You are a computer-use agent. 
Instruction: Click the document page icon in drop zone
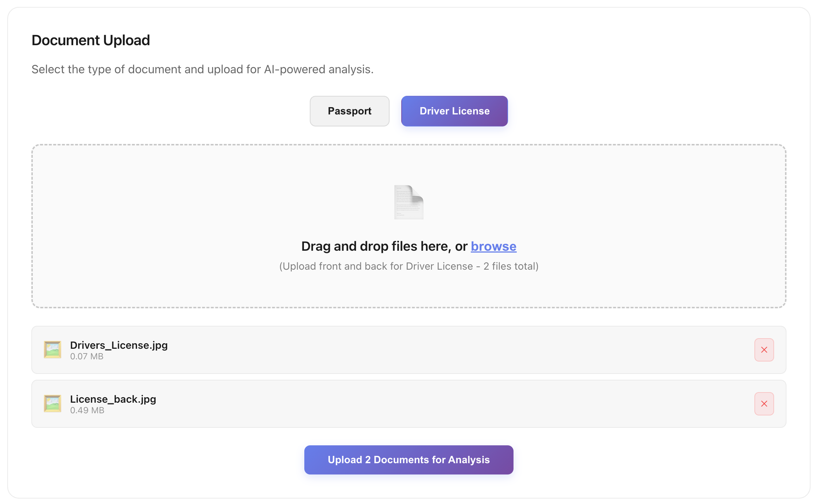coord(409,202)
